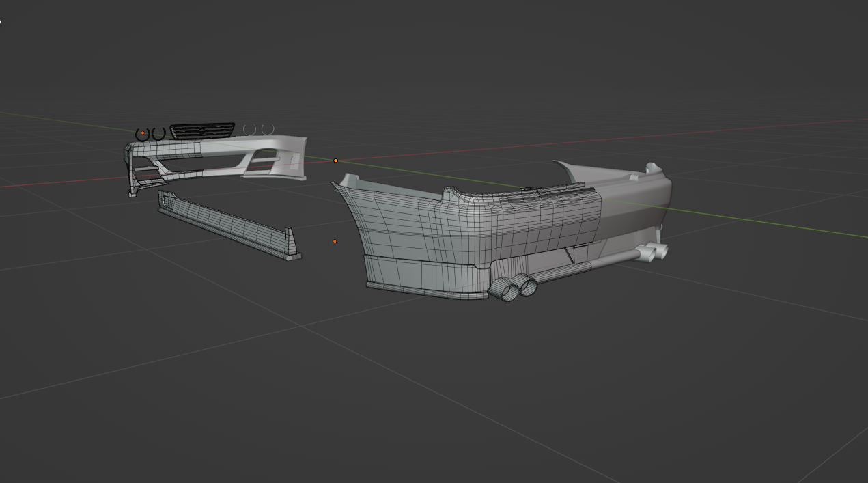The width and height of the screenshot is (868, 483).
Task: Select the grey headlight ring beside grille
Action: 249,129
